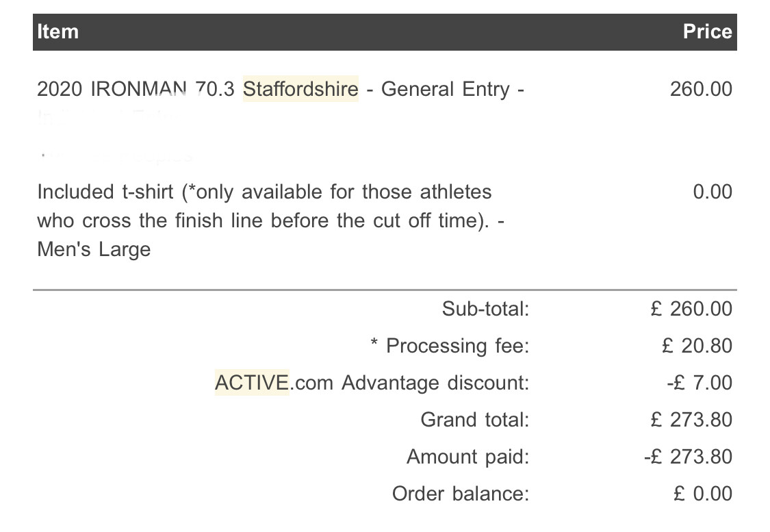This screenshot has height=532, width=770.
Task: Click the Item column header
Action: (58, 32)
